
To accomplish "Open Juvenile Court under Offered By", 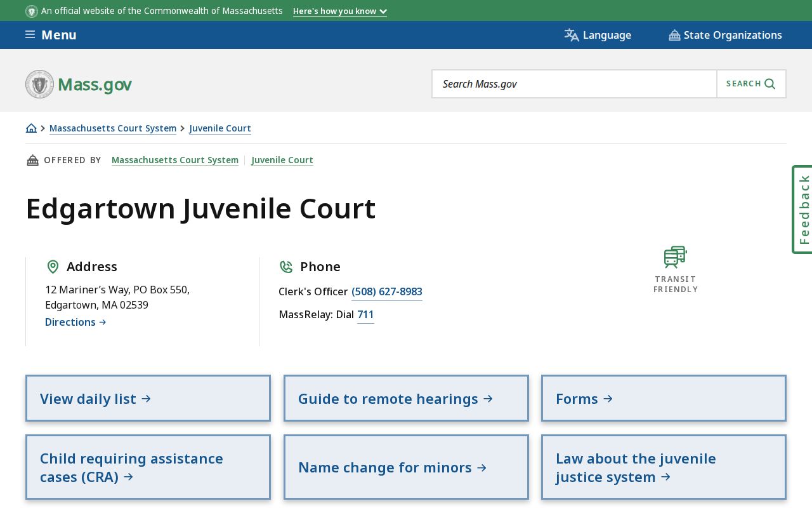I will (282, 160).
